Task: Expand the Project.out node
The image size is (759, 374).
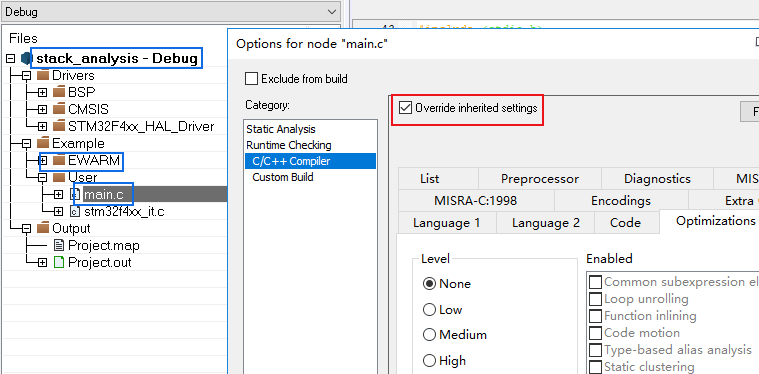Action: [x=43, y=263]
